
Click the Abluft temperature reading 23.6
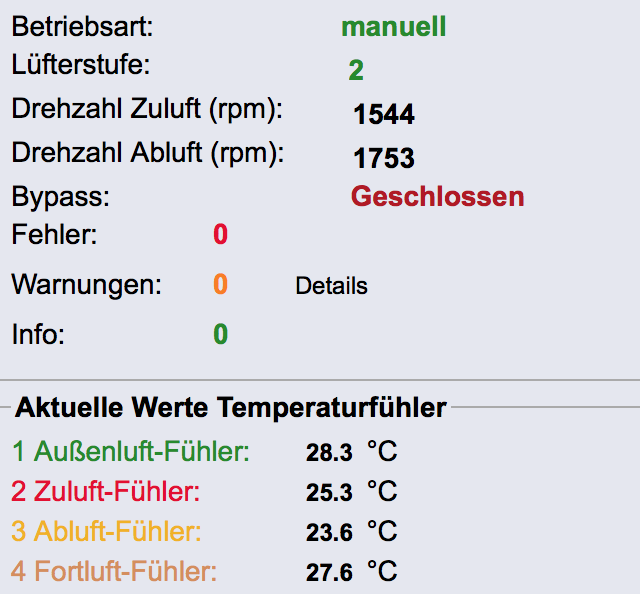[329, 533]
